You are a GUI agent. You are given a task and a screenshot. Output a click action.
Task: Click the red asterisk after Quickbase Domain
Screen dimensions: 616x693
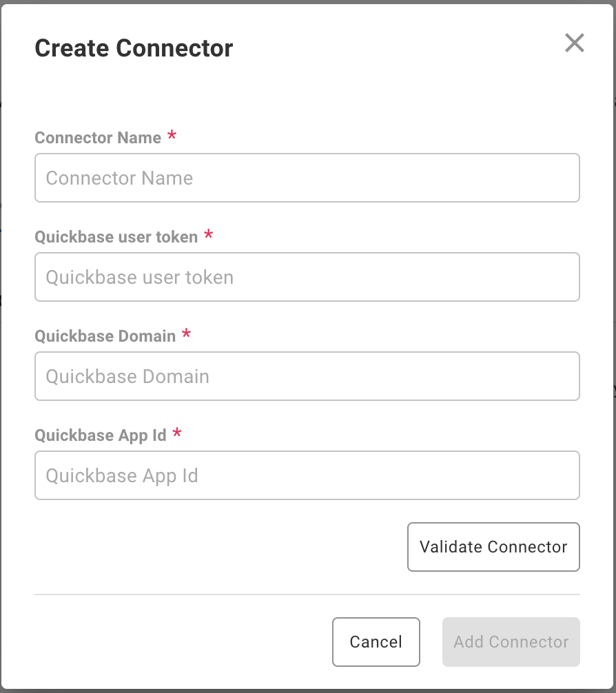[x=186, y=334]
